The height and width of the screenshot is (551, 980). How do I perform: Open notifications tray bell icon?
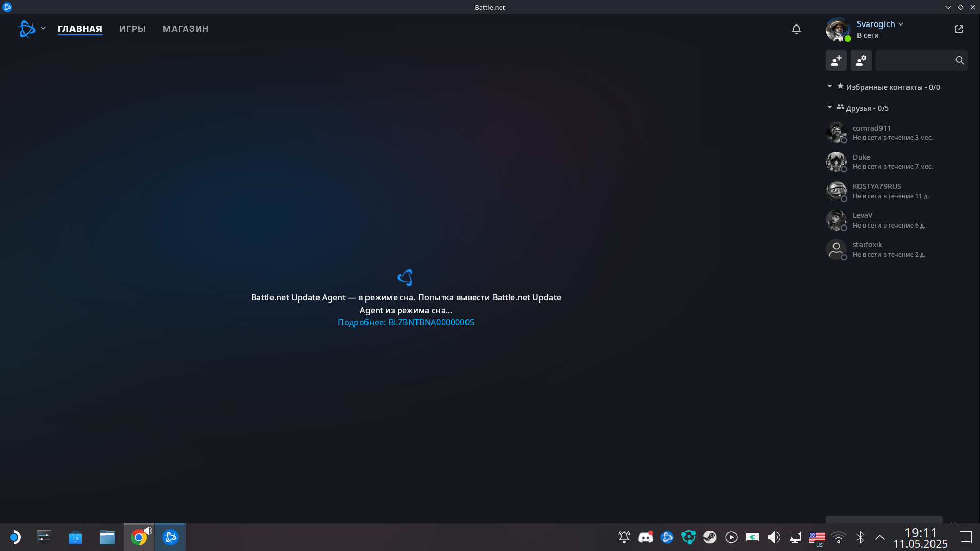(x=624, y=537)
